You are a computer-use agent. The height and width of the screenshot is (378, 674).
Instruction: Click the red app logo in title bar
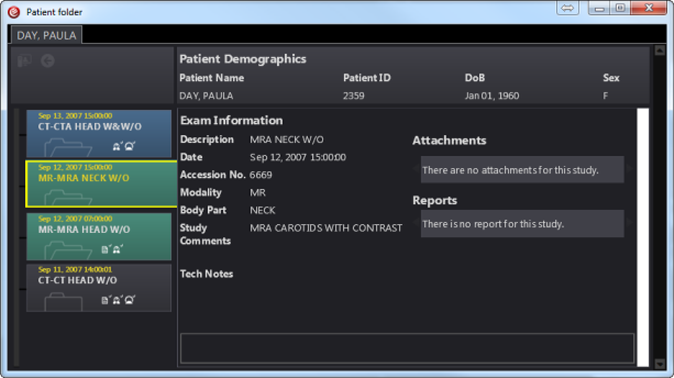click(14, 12)
